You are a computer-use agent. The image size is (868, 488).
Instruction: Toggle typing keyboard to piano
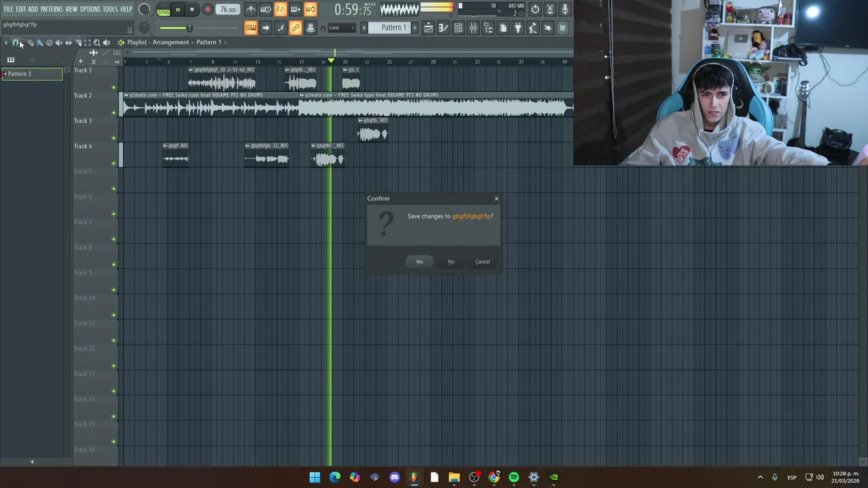251,27
